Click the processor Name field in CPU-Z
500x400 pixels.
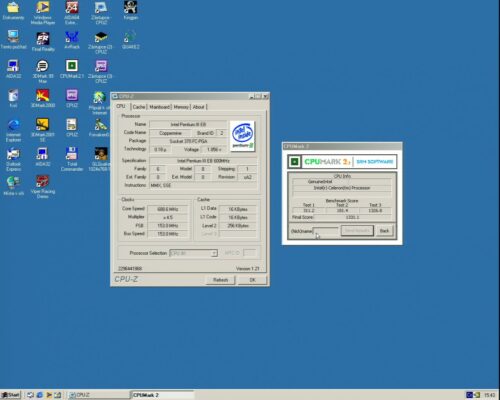188,124
